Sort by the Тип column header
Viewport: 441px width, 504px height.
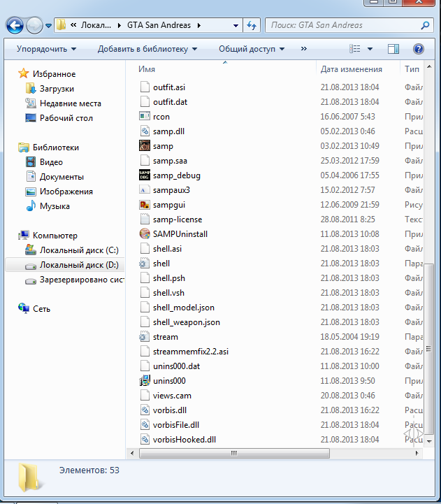412,69
